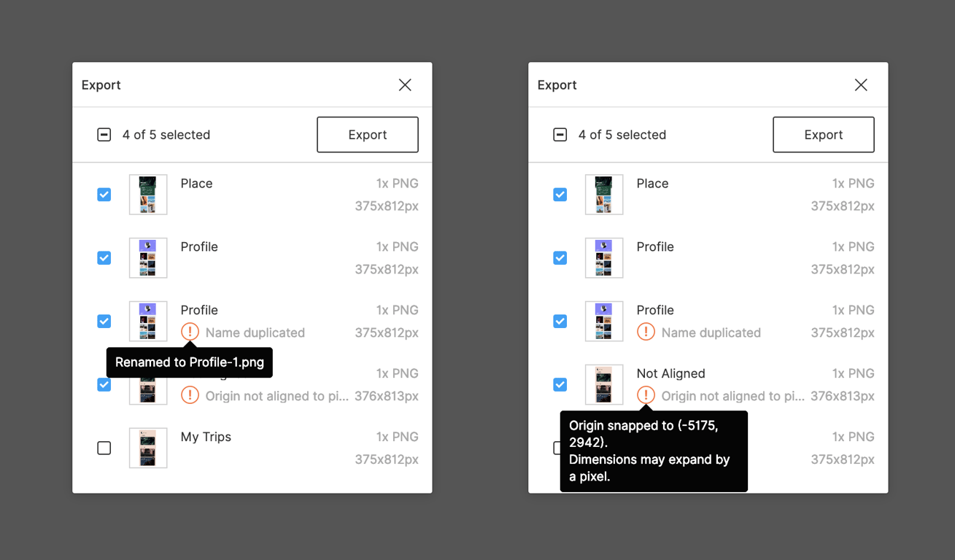This screenshot has height=560, width=955.
Task: Select the 'Not Aligned' name in right dialog
Action: coord(670,373)
